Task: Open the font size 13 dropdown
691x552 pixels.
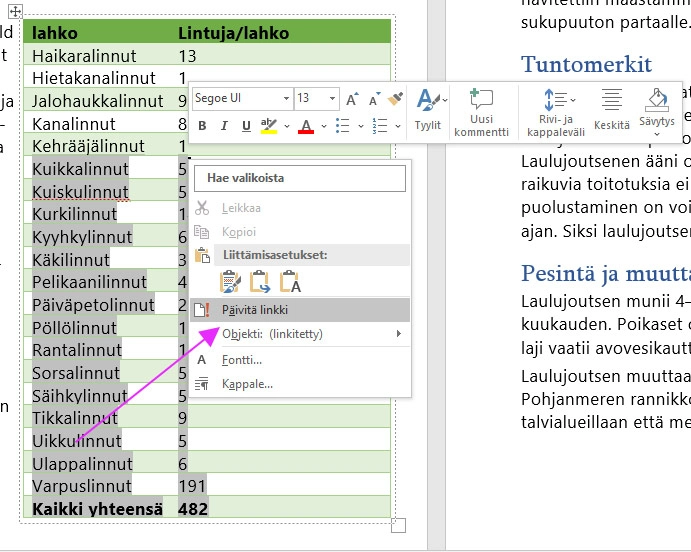Action: pyautogui.click(x=331, y=99)
